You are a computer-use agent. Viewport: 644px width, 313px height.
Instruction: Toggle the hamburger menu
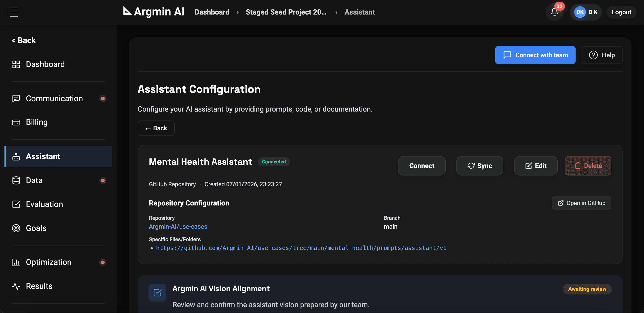coord(14,12)
